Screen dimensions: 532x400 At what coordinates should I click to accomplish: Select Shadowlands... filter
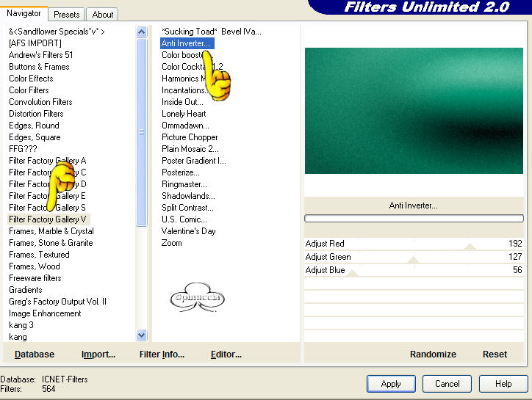[x=188, y=196]
